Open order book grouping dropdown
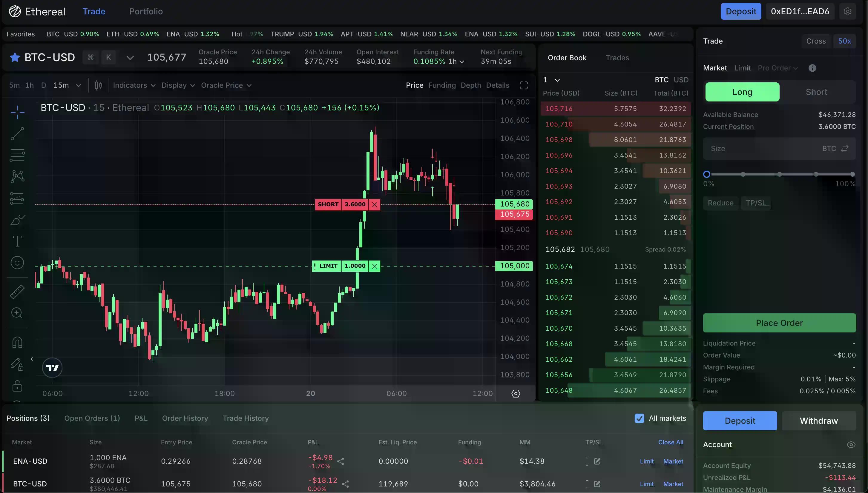Screen dimensions: 868x493 point(551,80)
